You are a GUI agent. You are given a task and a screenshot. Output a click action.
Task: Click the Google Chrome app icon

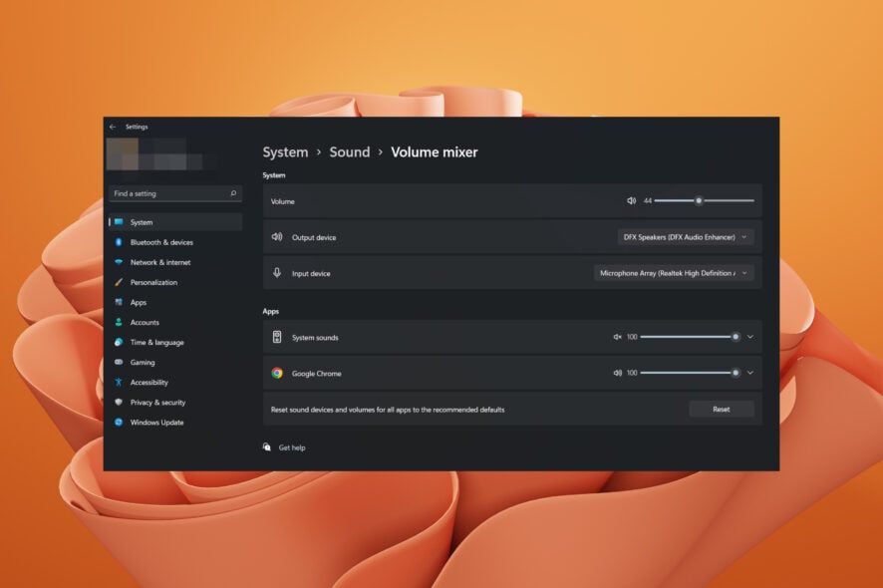[x=277, y=373]
